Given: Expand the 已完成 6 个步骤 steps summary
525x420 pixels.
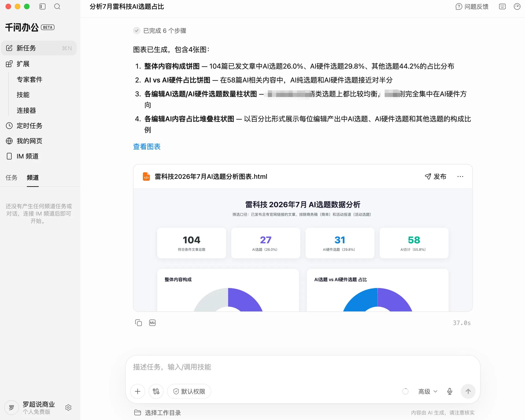Looking at the screenshot, I should (160, 31).
